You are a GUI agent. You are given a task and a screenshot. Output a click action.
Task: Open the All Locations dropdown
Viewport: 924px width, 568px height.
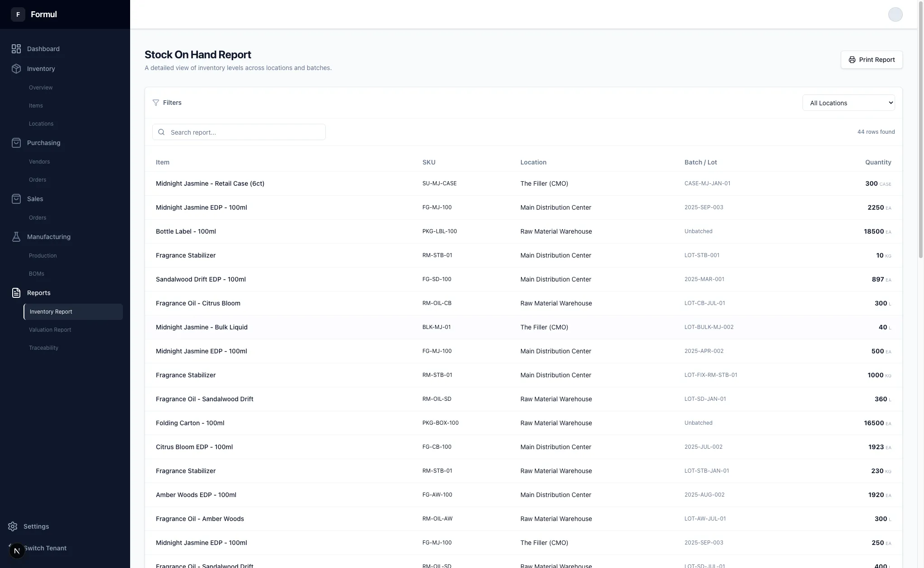pyautogui.click(x=848, y=103)
